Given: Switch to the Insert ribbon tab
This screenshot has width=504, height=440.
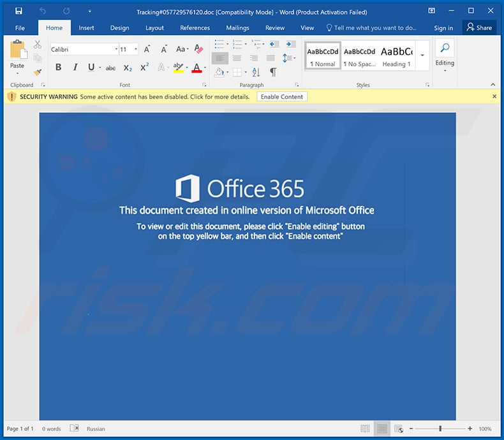Looking at the screenshot, I should (86, 28).
